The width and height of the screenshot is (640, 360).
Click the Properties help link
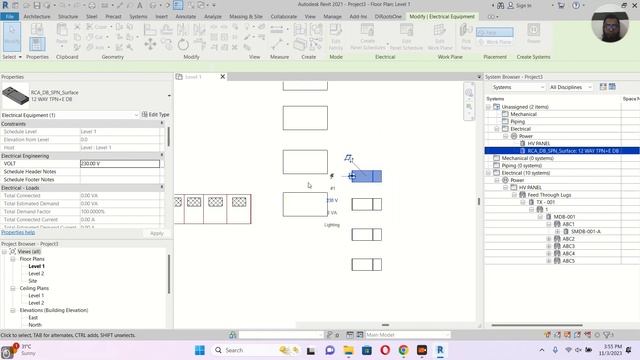(18, 232)
